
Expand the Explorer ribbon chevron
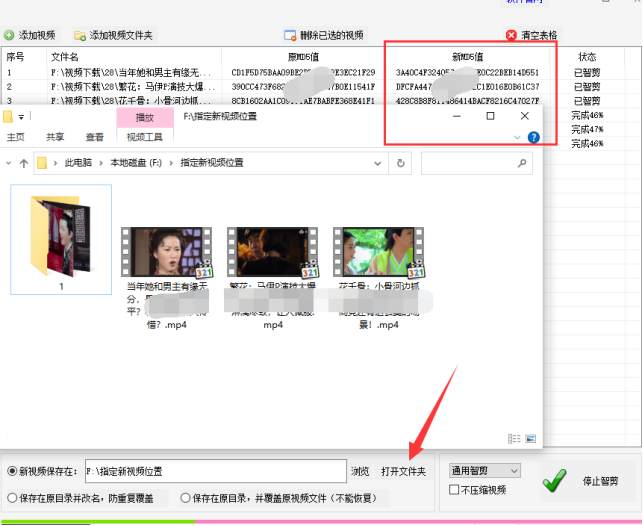tap(517, 137)
